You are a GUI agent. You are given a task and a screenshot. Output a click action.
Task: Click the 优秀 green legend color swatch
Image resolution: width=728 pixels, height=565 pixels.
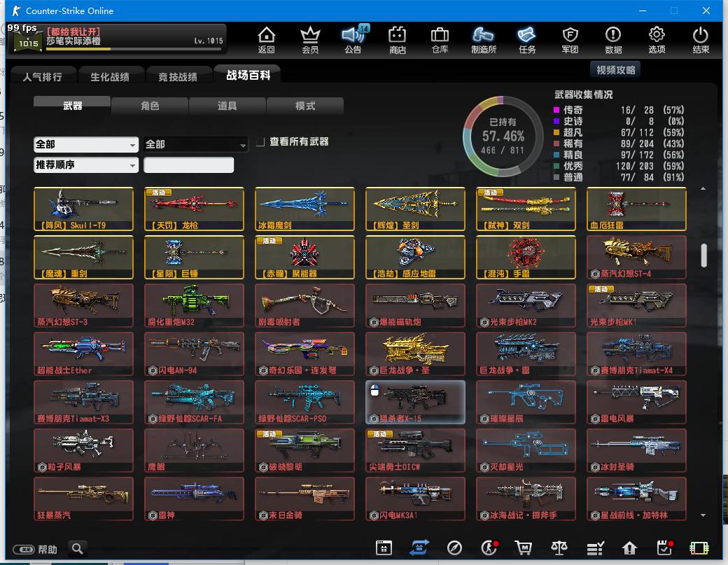tap(556, 166)
